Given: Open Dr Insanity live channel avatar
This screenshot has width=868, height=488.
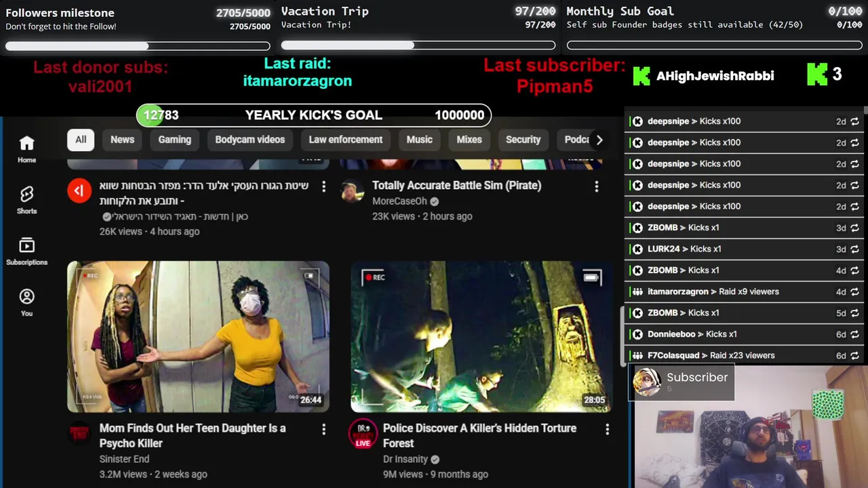Looking at the screenshot, I should pos(363,434).
